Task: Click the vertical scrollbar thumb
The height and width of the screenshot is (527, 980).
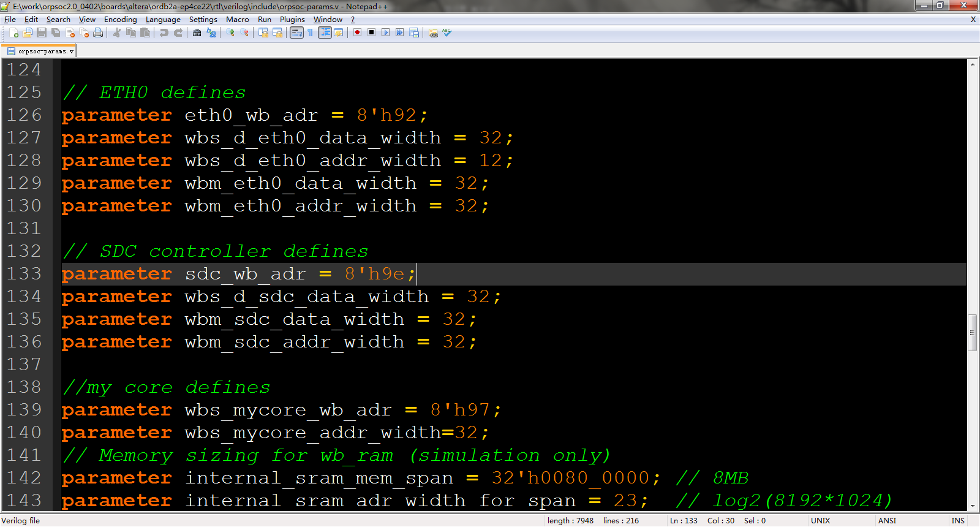Action: [973, 332]
